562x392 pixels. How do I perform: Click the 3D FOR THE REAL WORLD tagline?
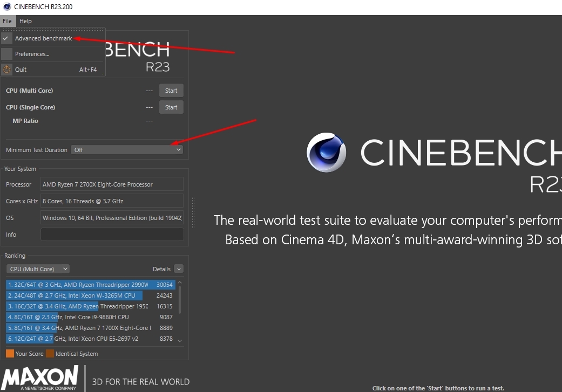tap(141, 382)
